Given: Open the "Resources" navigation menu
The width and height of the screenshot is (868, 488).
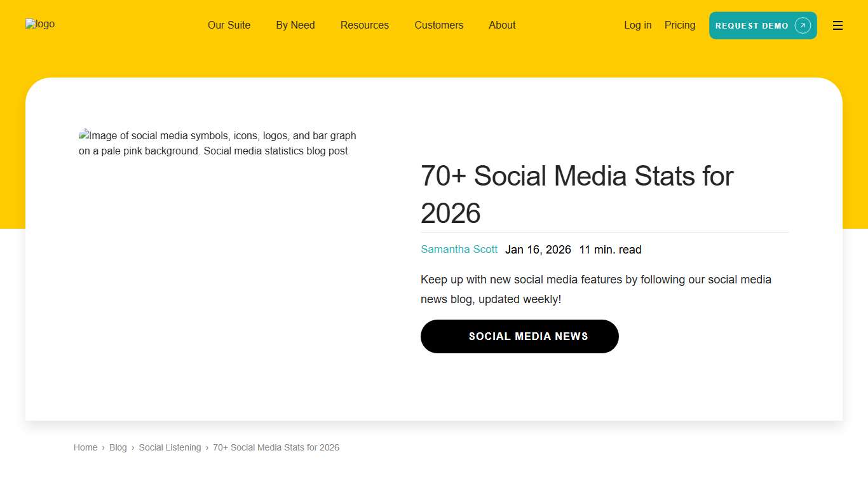Looking at the screenshot, I should (364, 25).
